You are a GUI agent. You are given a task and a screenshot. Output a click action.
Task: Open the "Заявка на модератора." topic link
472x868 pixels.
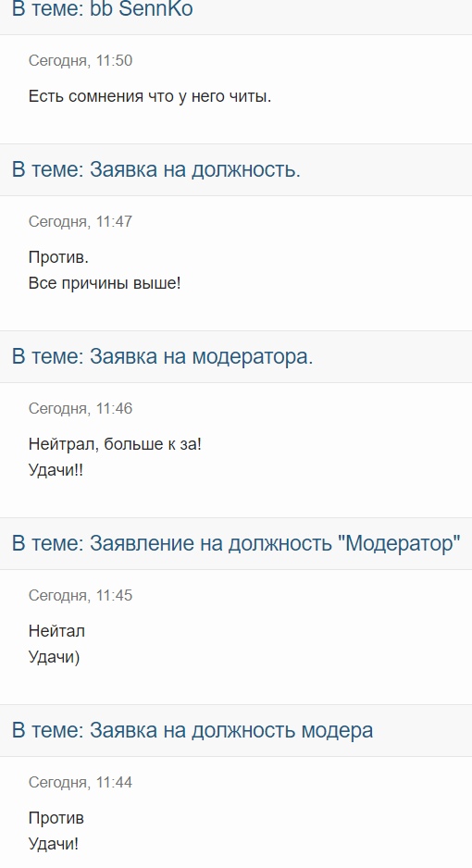coord(202,356)
